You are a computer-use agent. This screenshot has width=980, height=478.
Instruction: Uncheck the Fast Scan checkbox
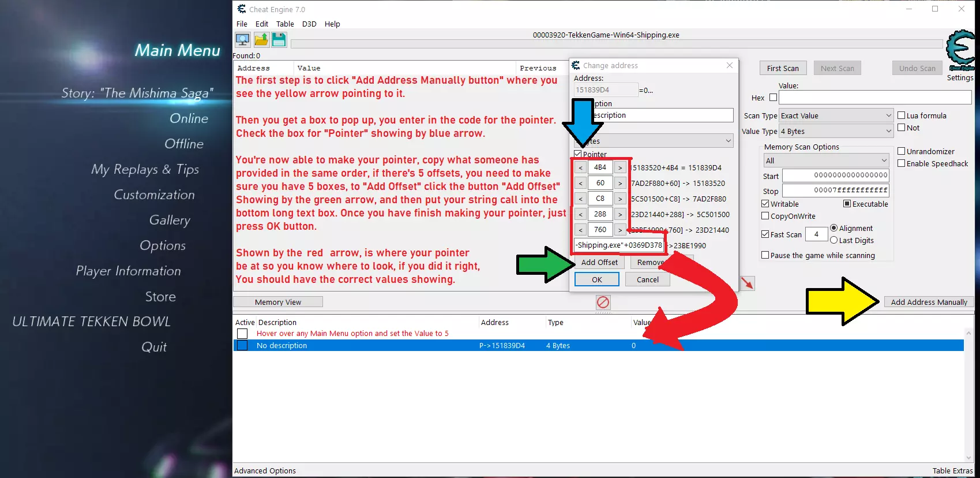pos(765,234)
